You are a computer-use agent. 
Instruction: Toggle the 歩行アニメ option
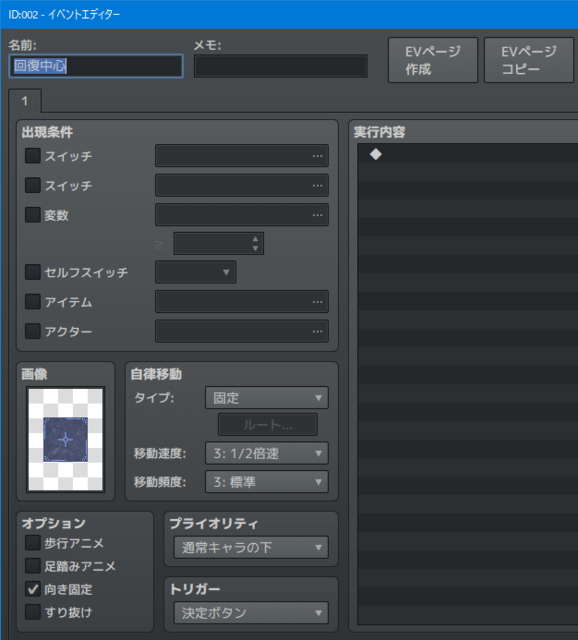click(33, 543)
